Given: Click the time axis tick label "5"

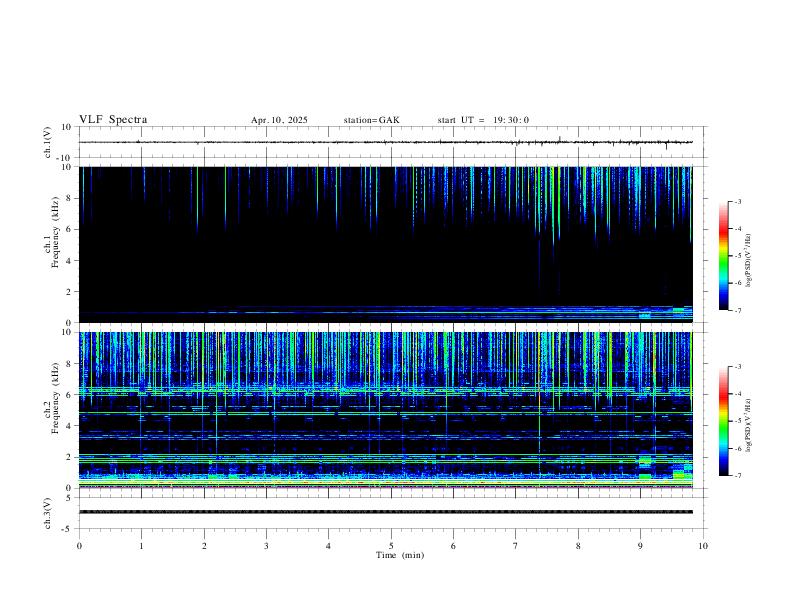Looking at the screenshot, I should coord(391,546).
